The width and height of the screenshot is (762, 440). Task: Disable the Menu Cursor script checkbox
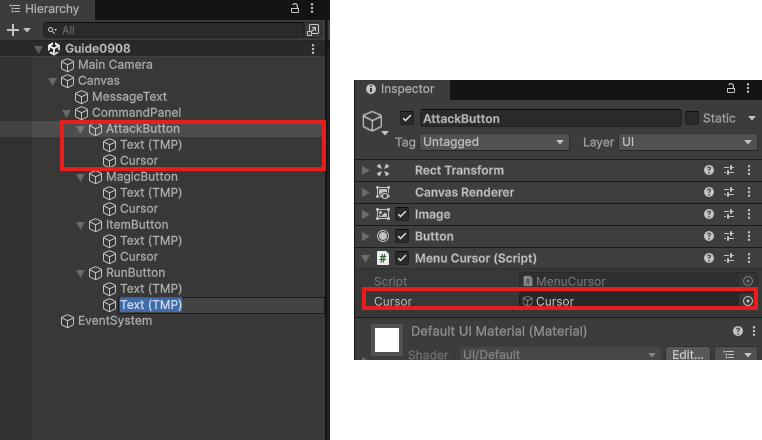[401, 258]
